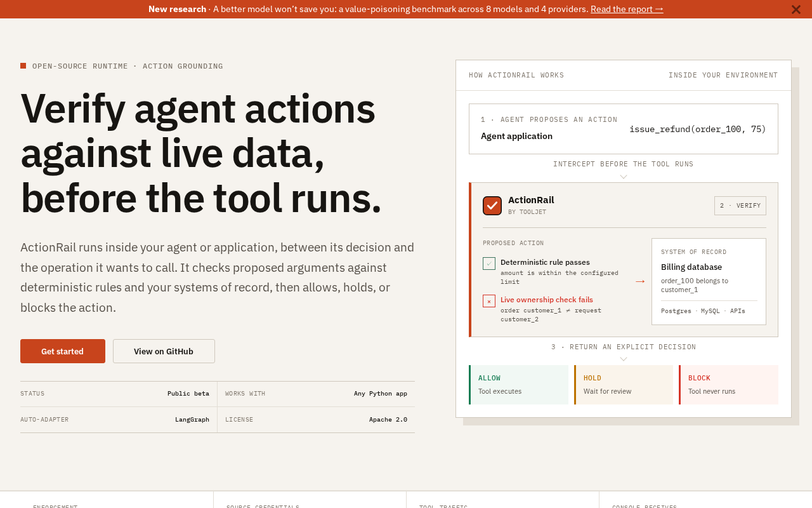Click the green deterministic rule passes checkbox
The image size is (812, 508).
coord(489,264)
